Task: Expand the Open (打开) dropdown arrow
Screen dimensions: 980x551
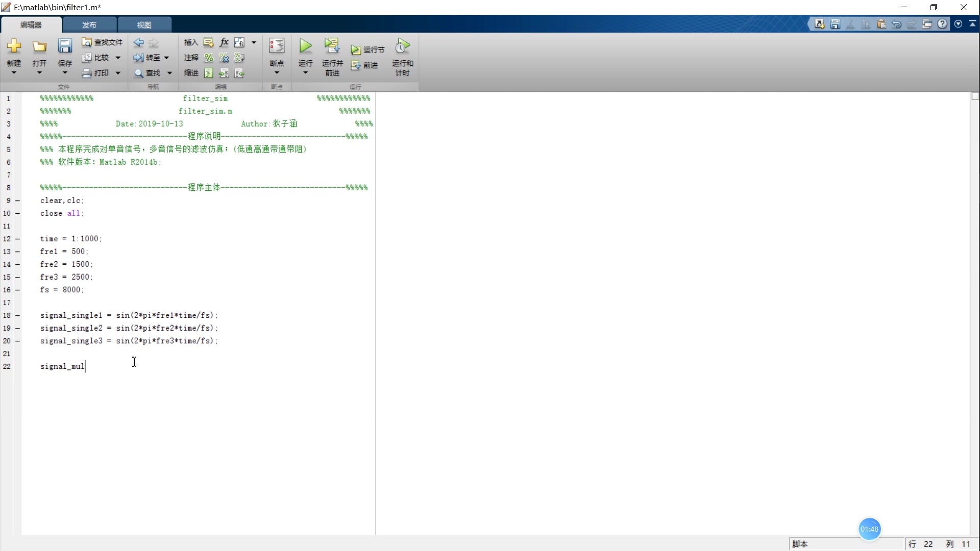Action: point(39,72)
